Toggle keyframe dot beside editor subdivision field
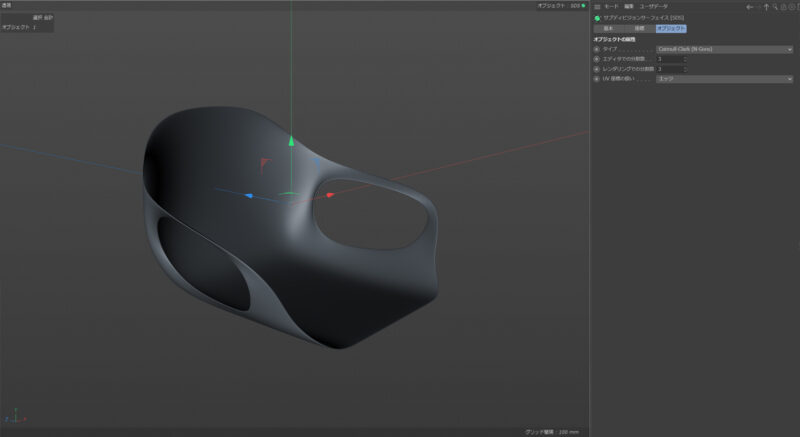Image resolution: width=800 pixels, height=437 pixels. [596, 59]
